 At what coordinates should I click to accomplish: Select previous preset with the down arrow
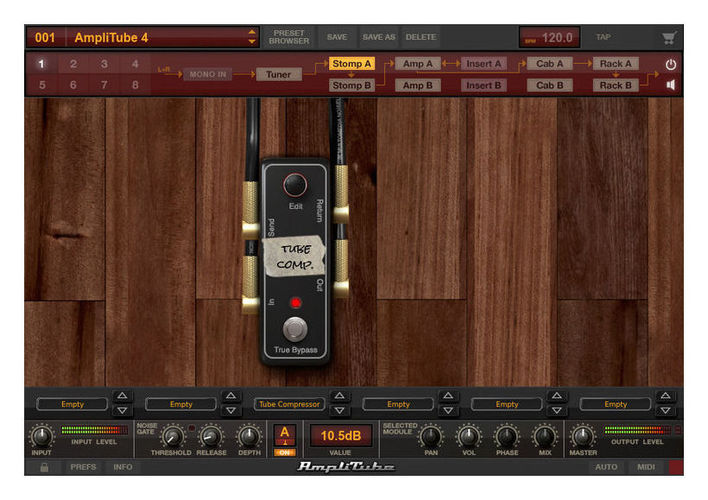pyautogui.click(x=252, y=42)
